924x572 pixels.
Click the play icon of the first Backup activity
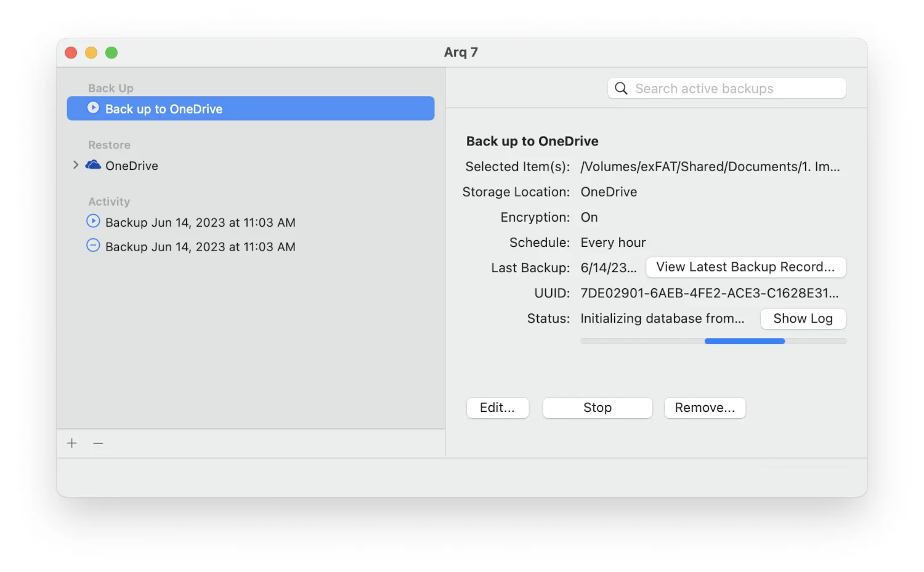tap(93, 221)
